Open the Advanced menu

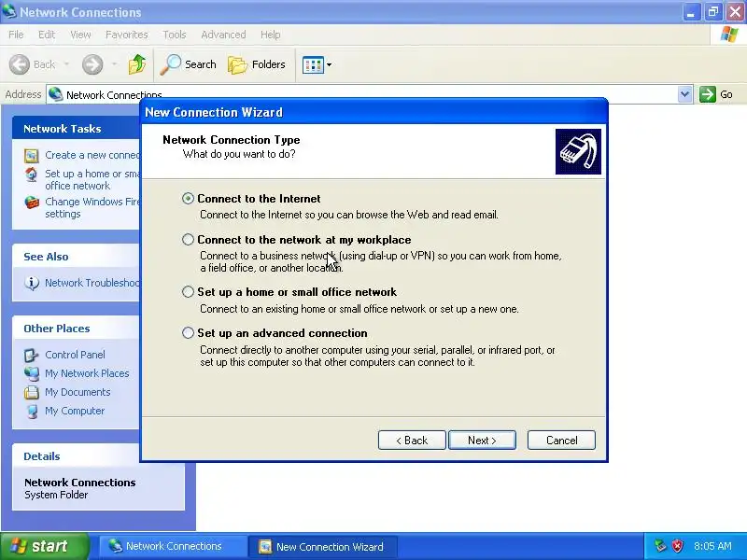pyautogui.click(x=223, y=35)
